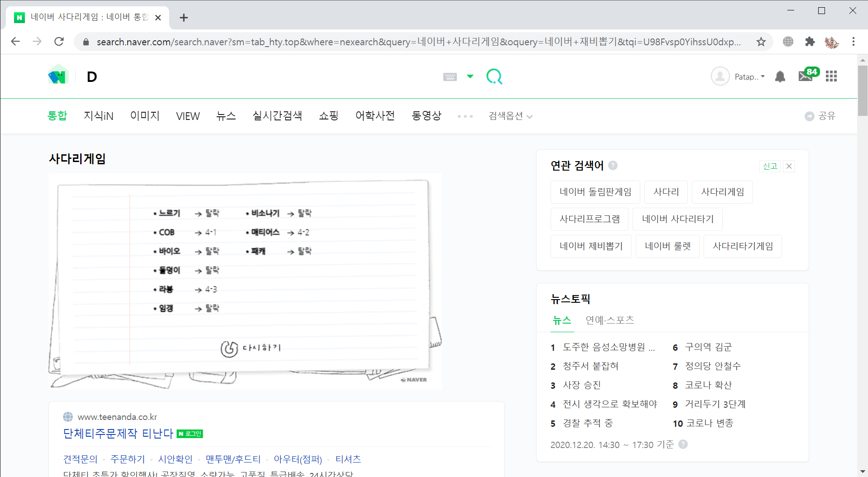Click related search 사다리프로그램
The image size is (868, 477).
click(x=590, y=219)
